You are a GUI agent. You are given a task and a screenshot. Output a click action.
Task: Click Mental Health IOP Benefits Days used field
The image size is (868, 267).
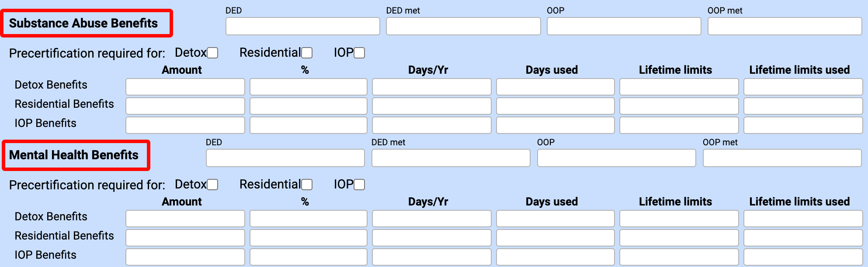(x=555, y=257)
